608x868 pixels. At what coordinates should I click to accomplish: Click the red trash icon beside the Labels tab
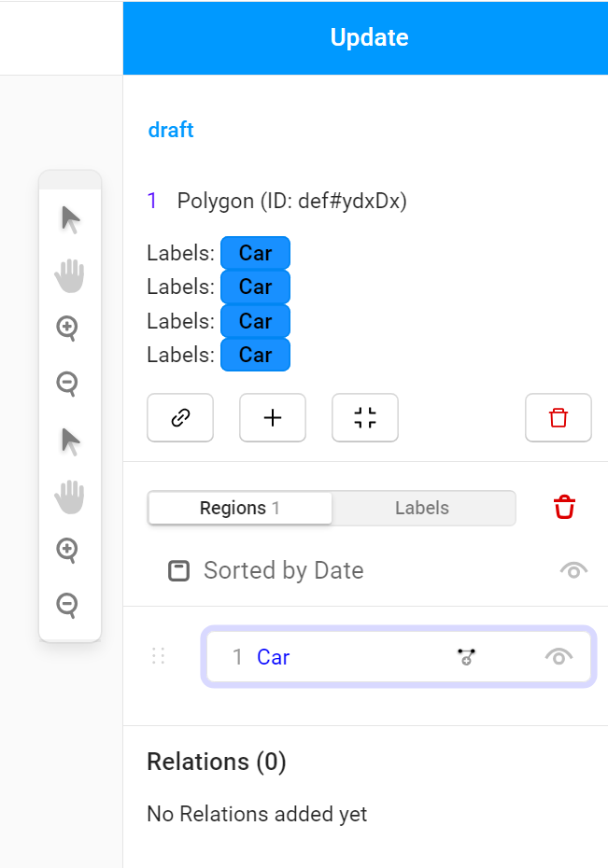point(564,507)
